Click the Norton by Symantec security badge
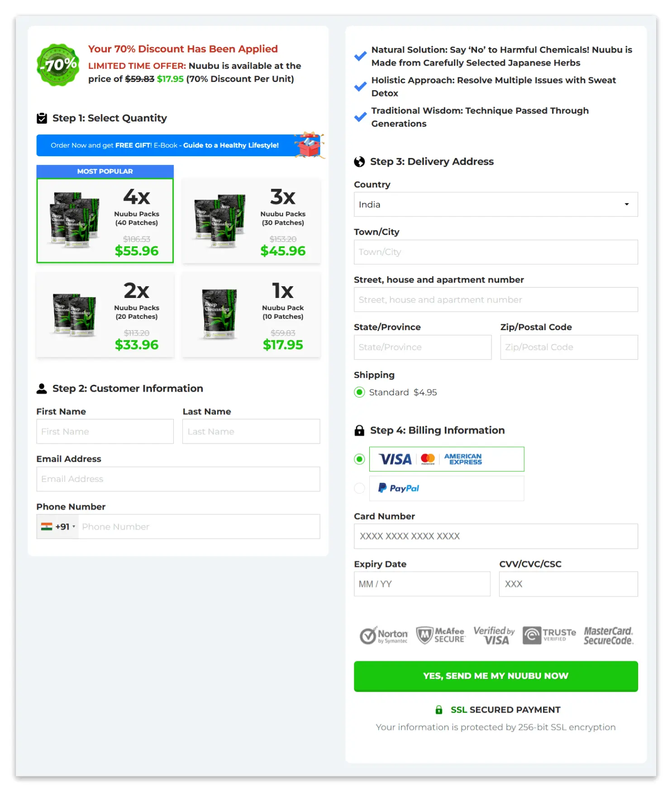Screen dimensions: 672x792 tap(383, 635)
